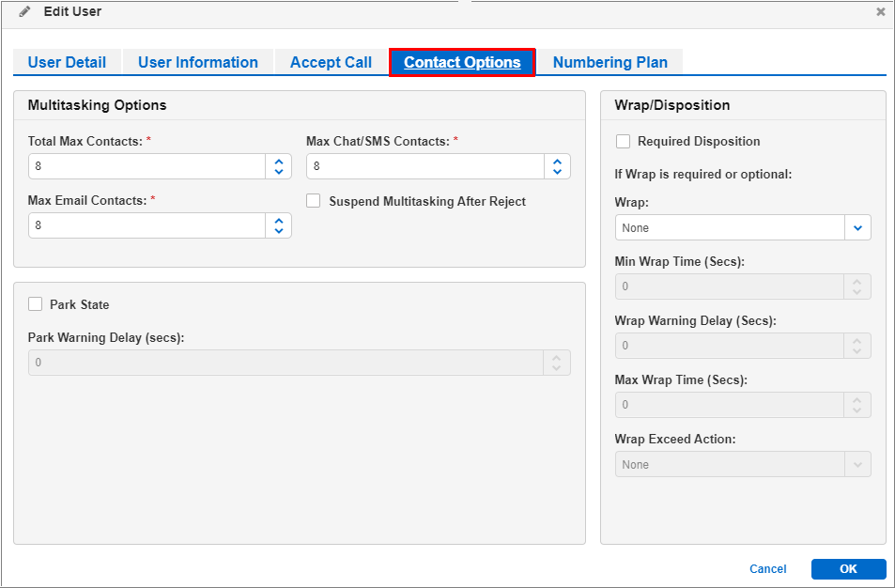Viewport: 895px width, 588px height.
Task: Click the Cancel link
Action: click(767, 568)
